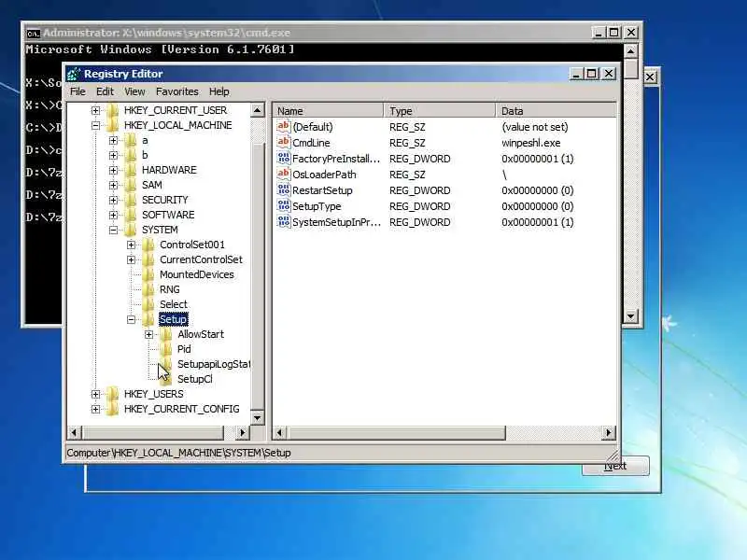Click the Next button in the setup window
Viewport: 747px width, 560px height.
(x=615, y=466)
